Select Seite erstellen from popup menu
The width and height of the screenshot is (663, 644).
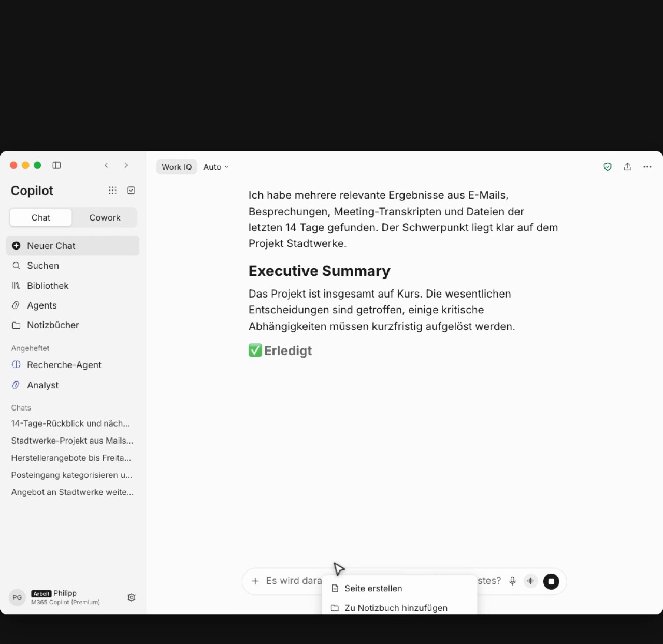tap(399, 588)
